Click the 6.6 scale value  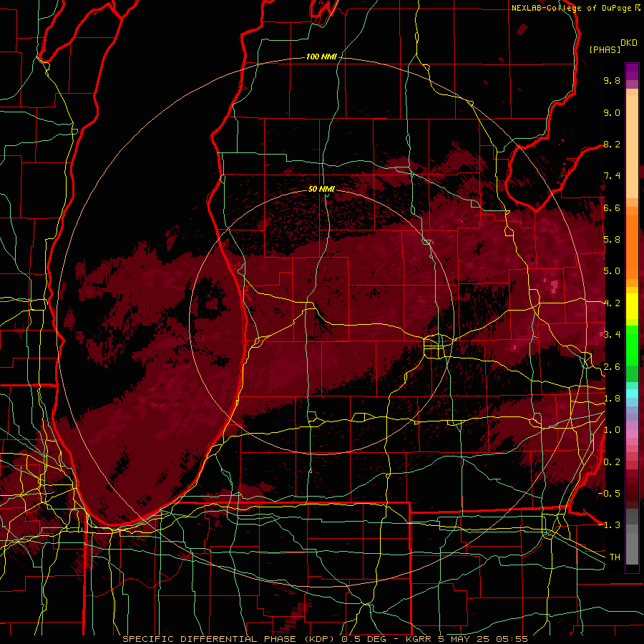coord(612,208)
